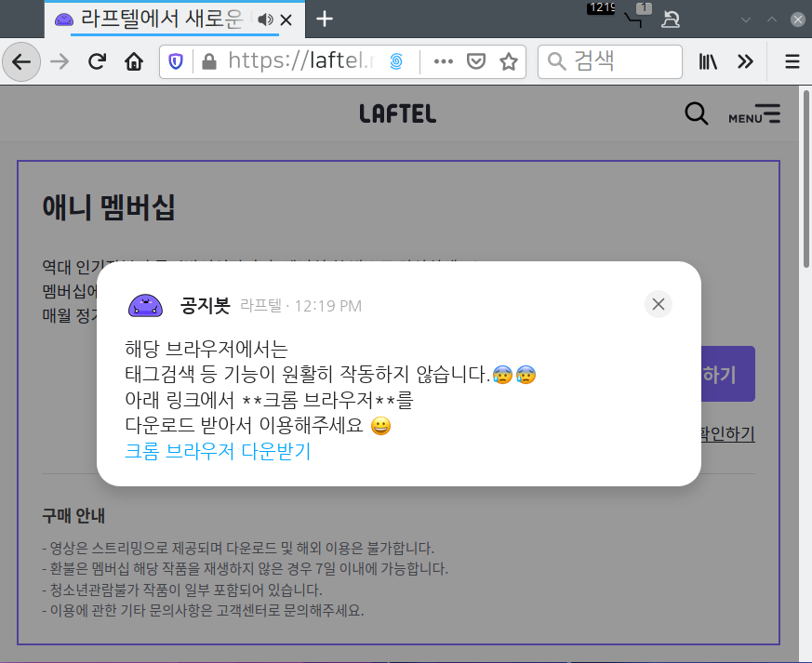The height and width of the screenshot is (663, 812).
Task: Click the 애니 멤버십 heading
Action: (108, 207)
